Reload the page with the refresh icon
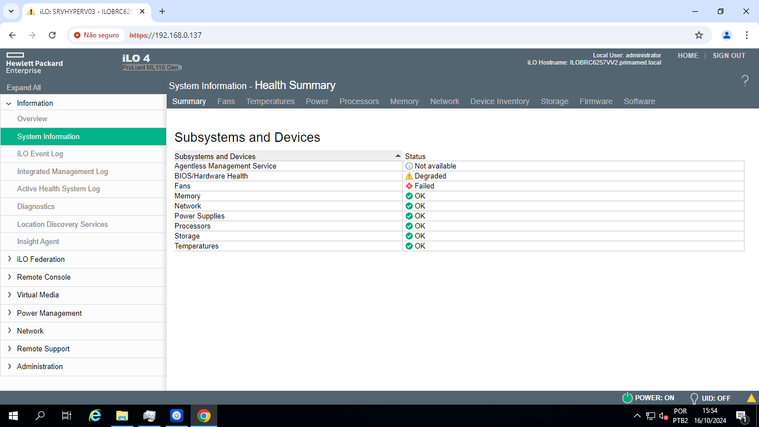Image resolution: width=759 pixels, height=427 pixels. pos(52,35)
